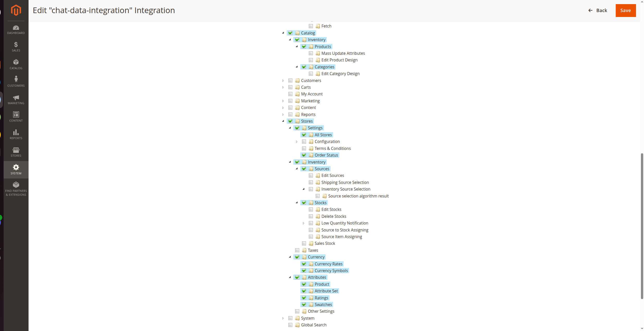
Task: Check the Edit Product Design permission
Action: 311,60
